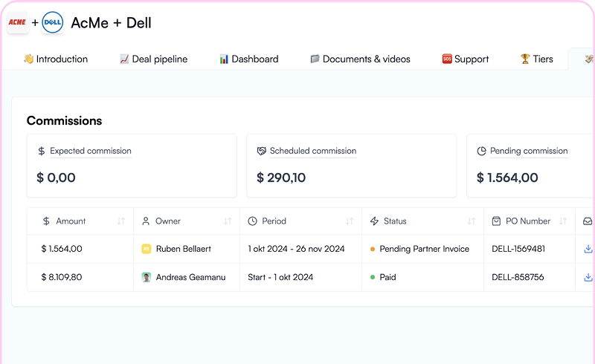Image resolution: width=595 pixels, height=364 pixels.
Task: Switch to the Tiers tab
Action: 537,59
